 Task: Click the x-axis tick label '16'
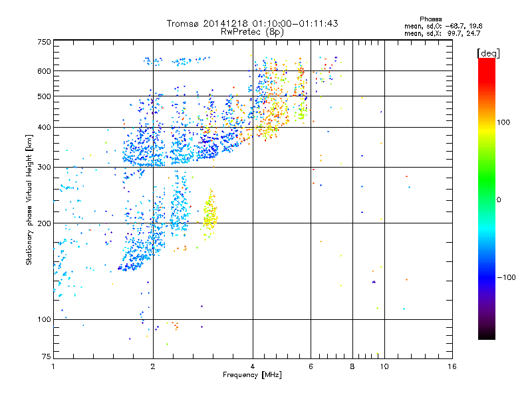[x=452, y=366]
